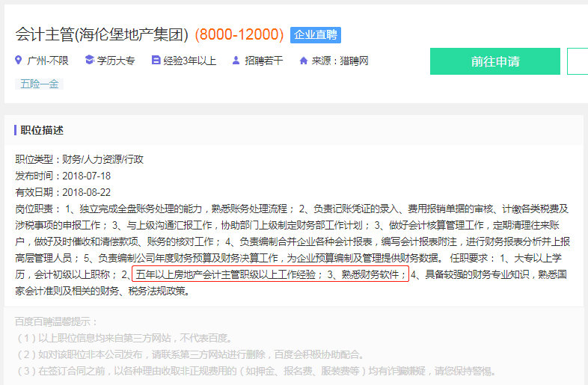Image resolution: width=588 pixels, height=385 pixels.
Task: Click the house icon beside 来源
Action: [303, 61]
